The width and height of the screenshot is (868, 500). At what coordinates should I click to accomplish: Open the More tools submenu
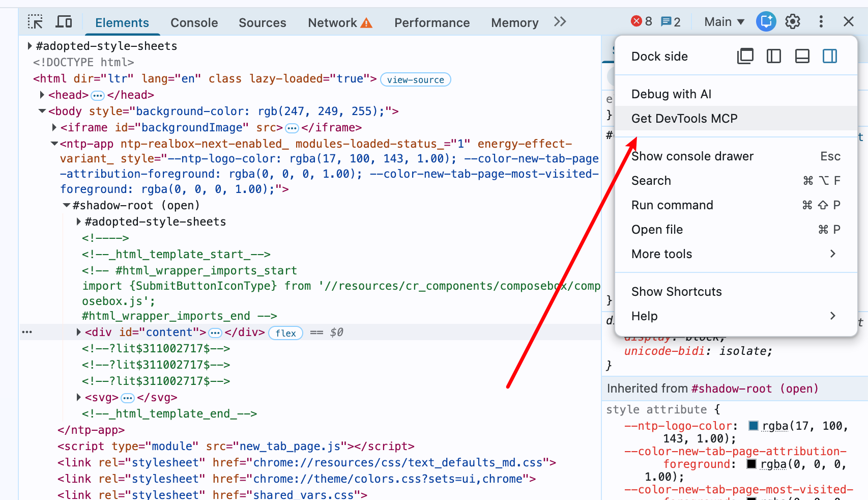click(x=736, y=254)
